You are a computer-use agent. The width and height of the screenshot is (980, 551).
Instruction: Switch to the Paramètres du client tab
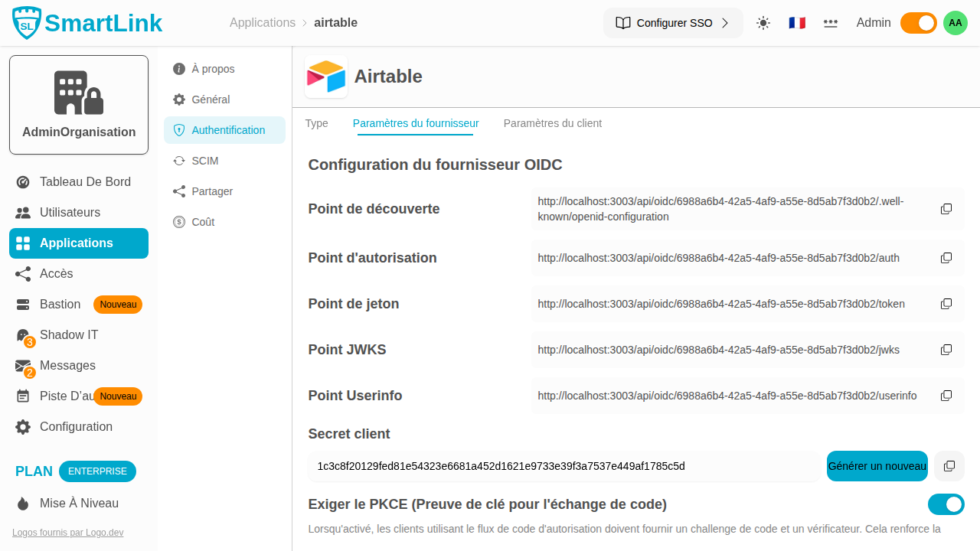coord(552,123)
